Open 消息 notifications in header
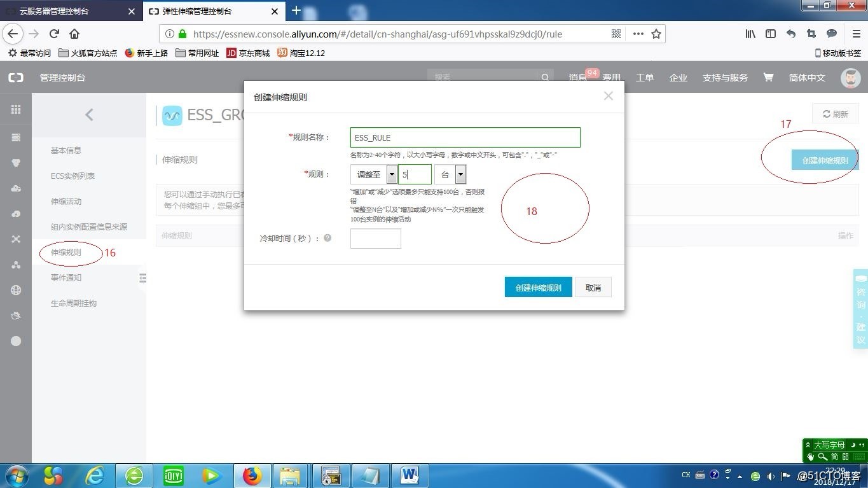Screen dimensions: 868x488 click(x=577, y=78)
